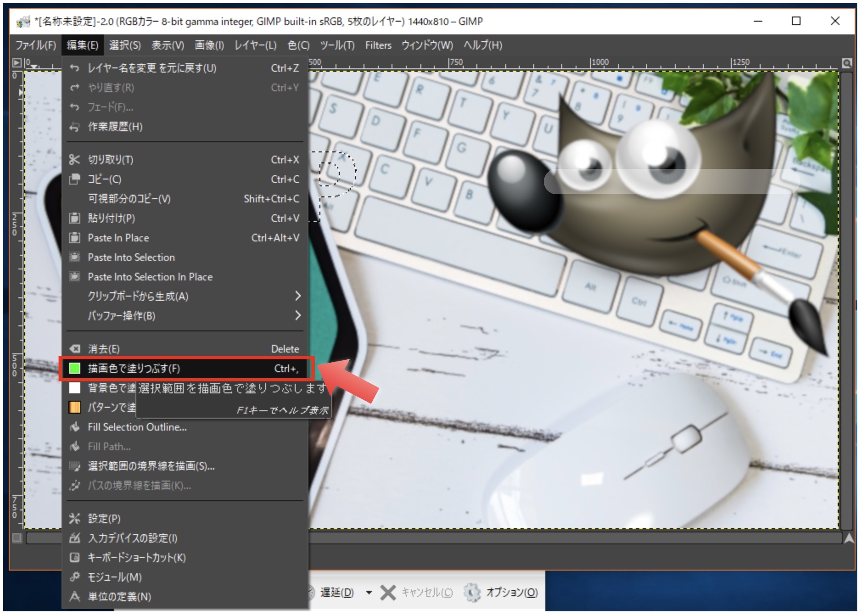Click the 作業履歴 history icon
This screenshot has width=862, height=616.
pyautogui.click(x=75, y=126)
